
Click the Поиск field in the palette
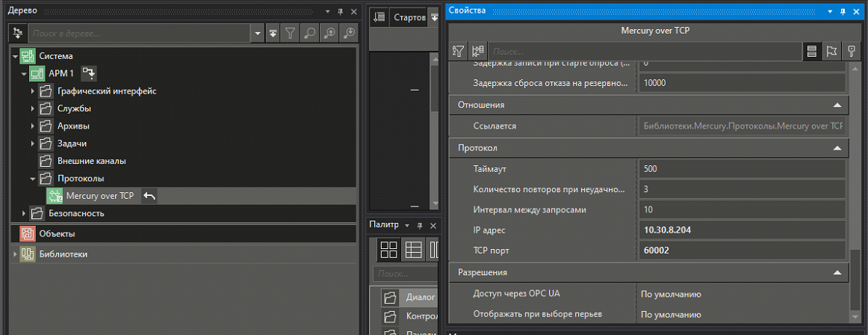coord(406,274)
